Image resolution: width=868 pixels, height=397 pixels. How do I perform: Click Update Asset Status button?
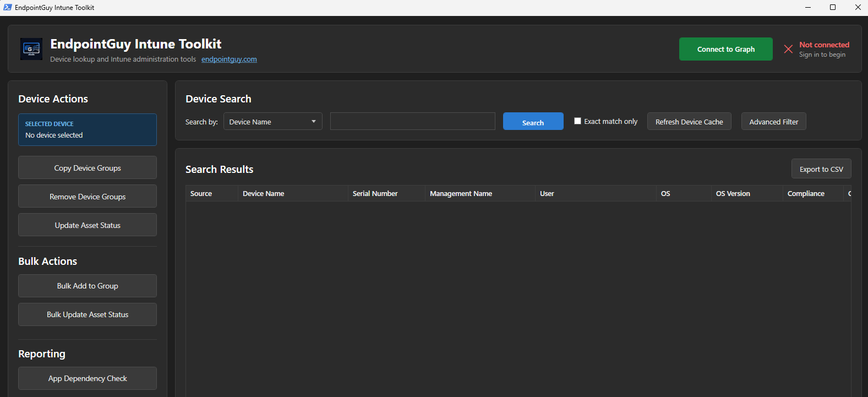[88, 225]
